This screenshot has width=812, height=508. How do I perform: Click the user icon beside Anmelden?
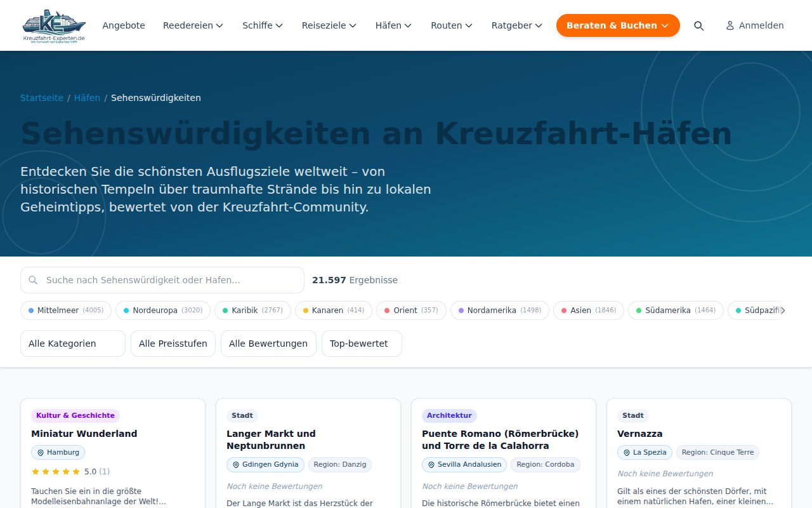pyautogui.click(x=730, y=25)
